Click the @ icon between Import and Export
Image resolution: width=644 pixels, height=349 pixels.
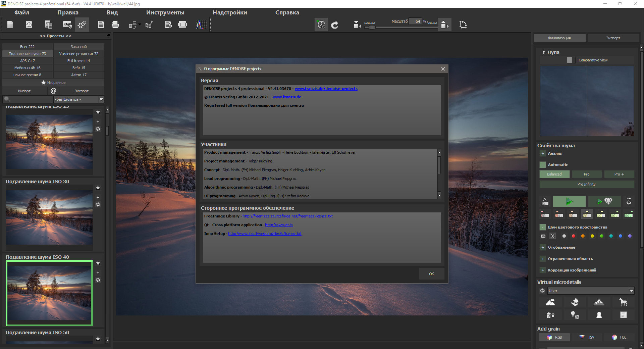click(53, 91)
